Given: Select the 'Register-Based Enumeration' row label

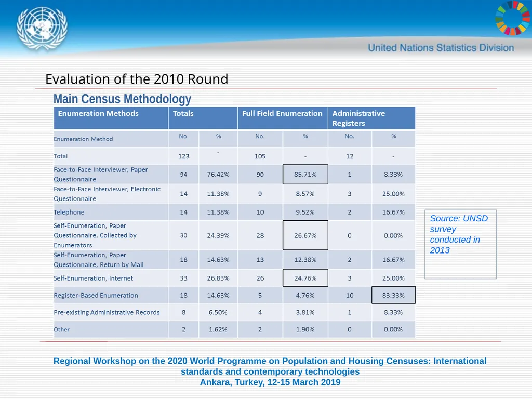Looking at the screenshot, I should tap(96, 296).
